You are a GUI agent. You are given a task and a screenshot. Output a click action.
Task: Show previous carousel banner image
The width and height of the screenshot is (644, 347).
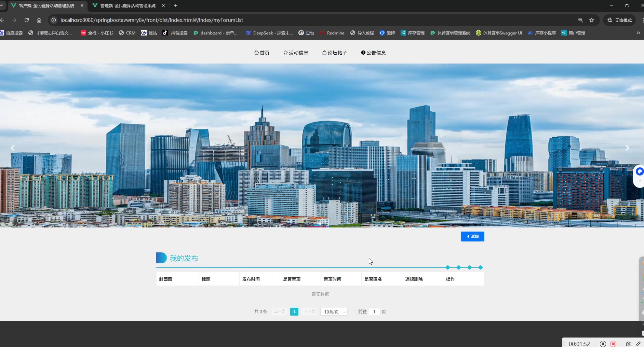point(13,148)
